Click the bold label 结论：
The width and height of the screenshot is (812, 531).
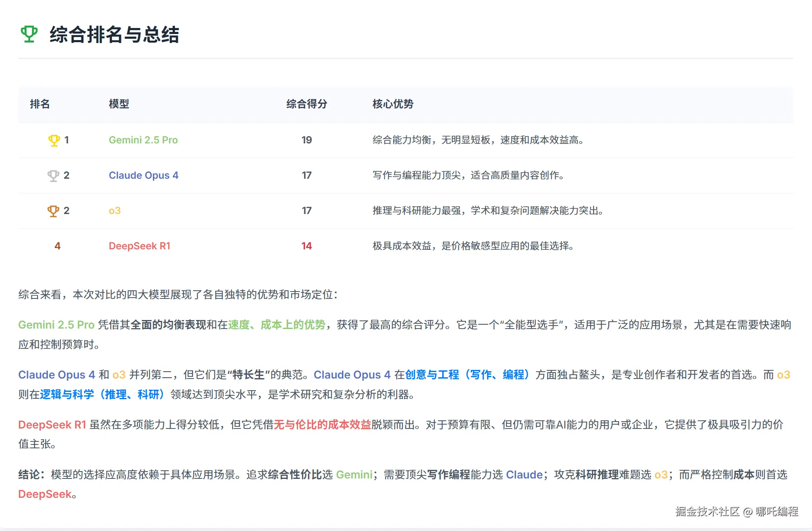click(x=32, y=475)
